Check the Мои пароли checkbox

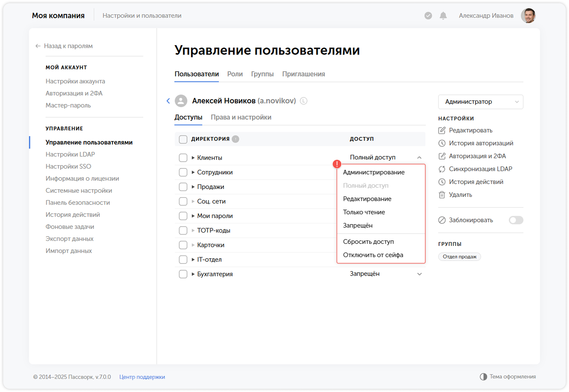(183, 216)
